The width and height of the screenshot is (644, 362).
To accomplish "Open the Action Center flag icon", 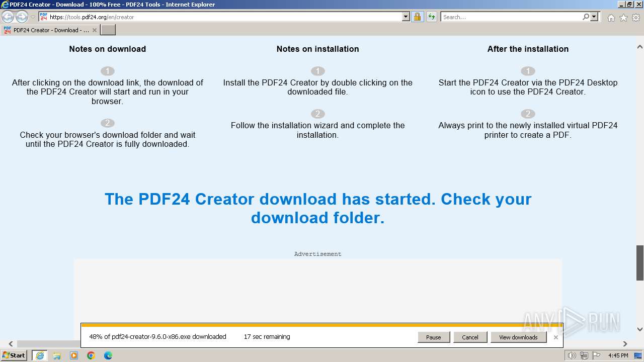I will tap(596, 355).
